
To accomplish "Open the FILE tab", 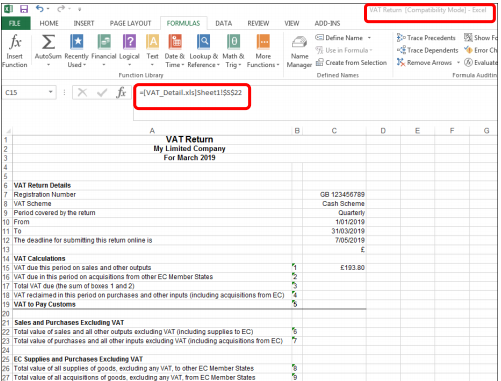I will [x=15, y=23].
